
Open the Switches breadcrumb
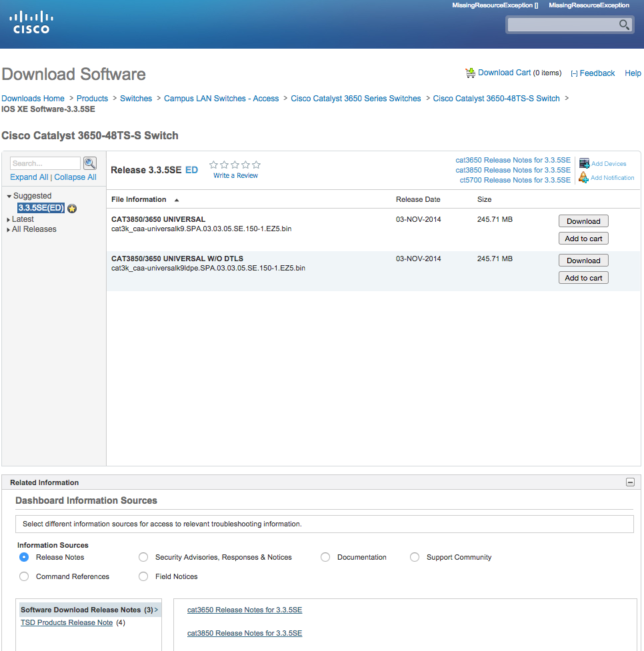[x=136, y=99]
